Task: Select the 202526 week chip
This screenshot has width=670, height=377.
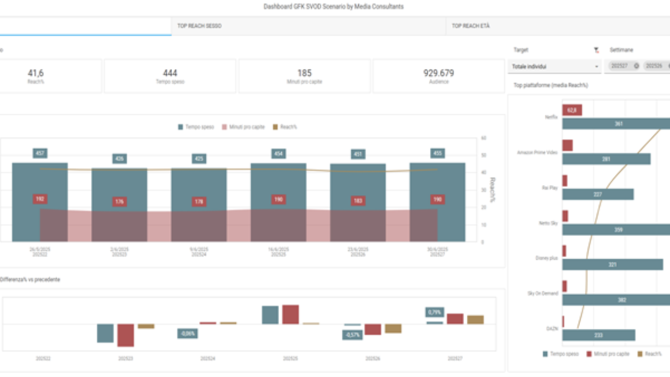Action: tap(654, 66)
